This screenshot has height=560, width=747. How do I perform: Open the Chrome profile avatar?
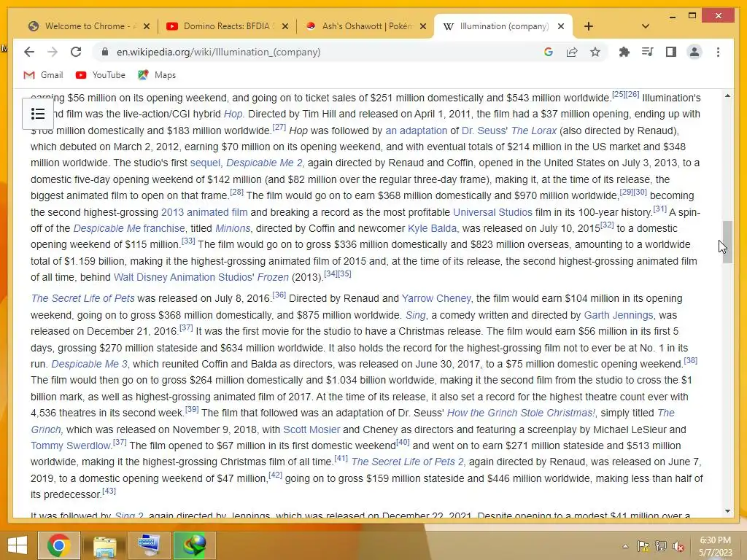(694, 52)
